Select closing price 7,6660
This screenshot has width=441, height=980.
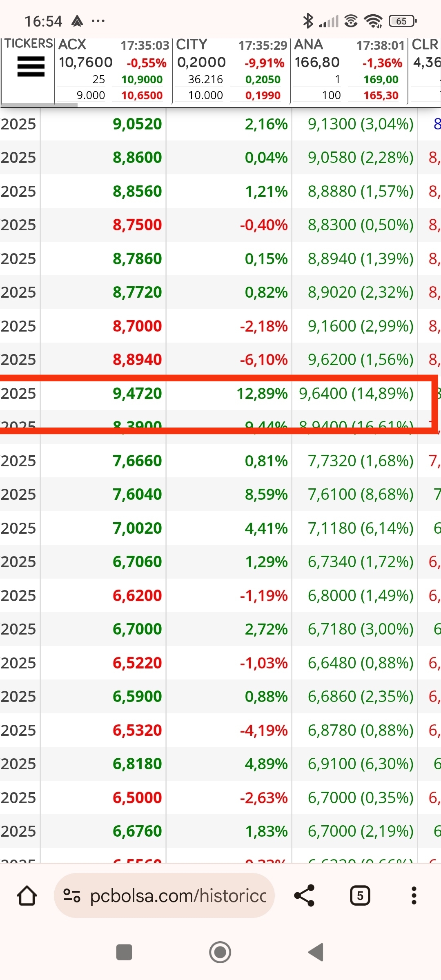click(137, 461)
